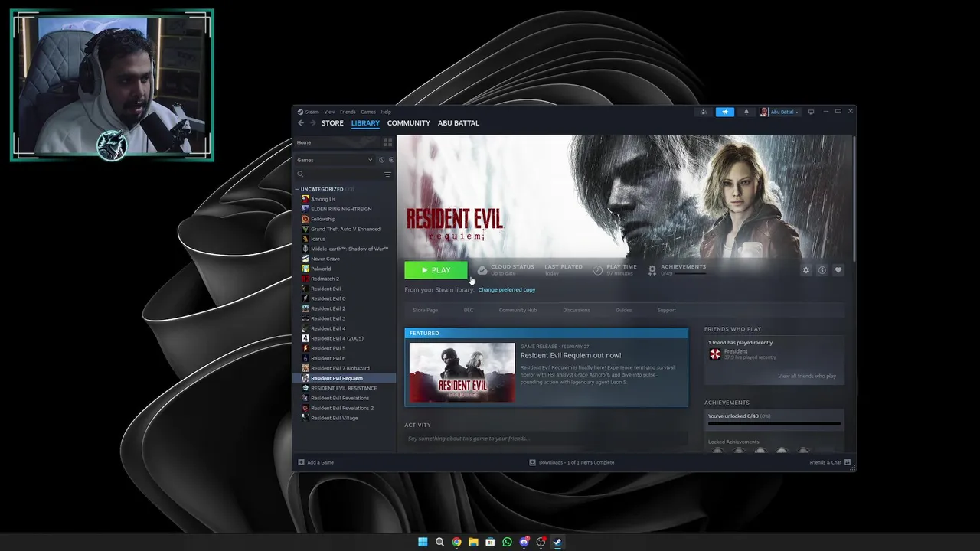Go to the STORE tab

(x=332, y=123)
